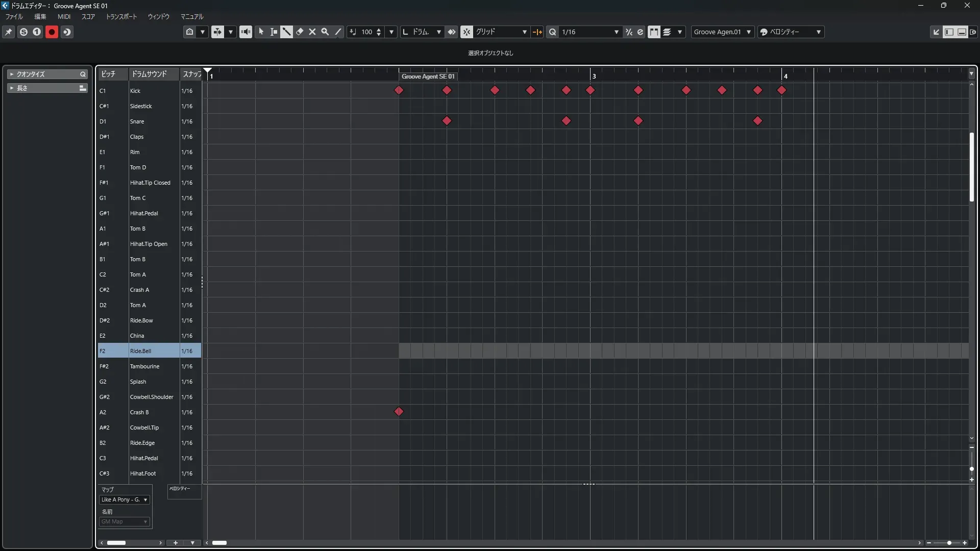The height and width of the screenshot is (551, 980).
Task: Select the Drumstick tool
Action: [x=286, y=32]
